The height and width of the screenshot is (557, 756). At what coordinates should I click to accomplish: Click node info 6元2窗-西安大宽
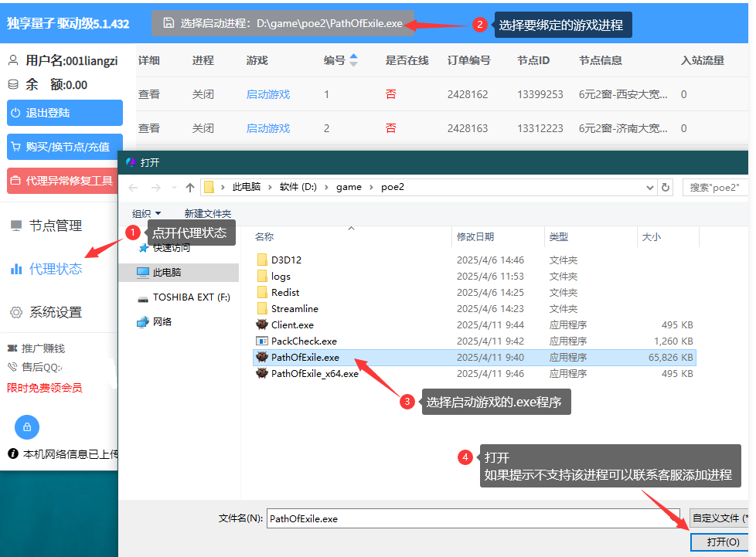tap(623, 94)
